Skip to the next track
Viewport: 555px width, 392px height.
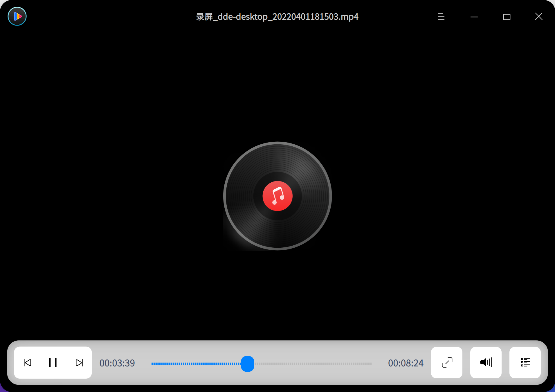pyautogui.click(x=79, y=363)
